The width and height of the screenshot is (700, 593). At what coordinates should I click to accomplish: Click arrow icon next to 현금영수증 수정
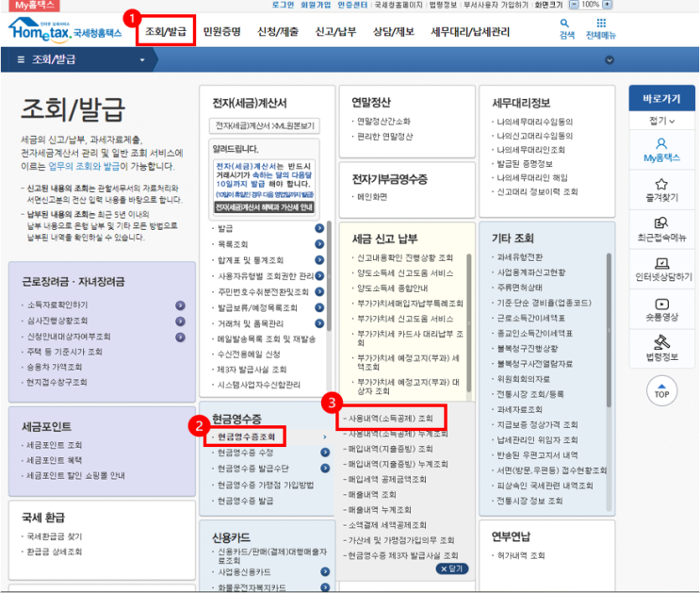(x=325, y=453)
